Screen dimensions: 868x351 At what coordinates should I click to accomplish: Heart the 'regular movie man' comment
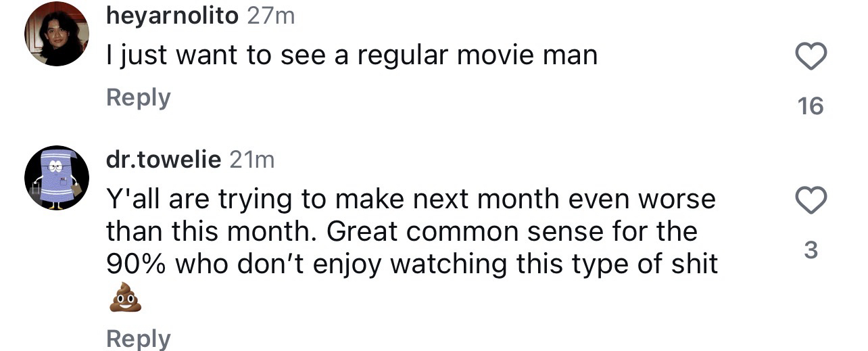[811, 56]
